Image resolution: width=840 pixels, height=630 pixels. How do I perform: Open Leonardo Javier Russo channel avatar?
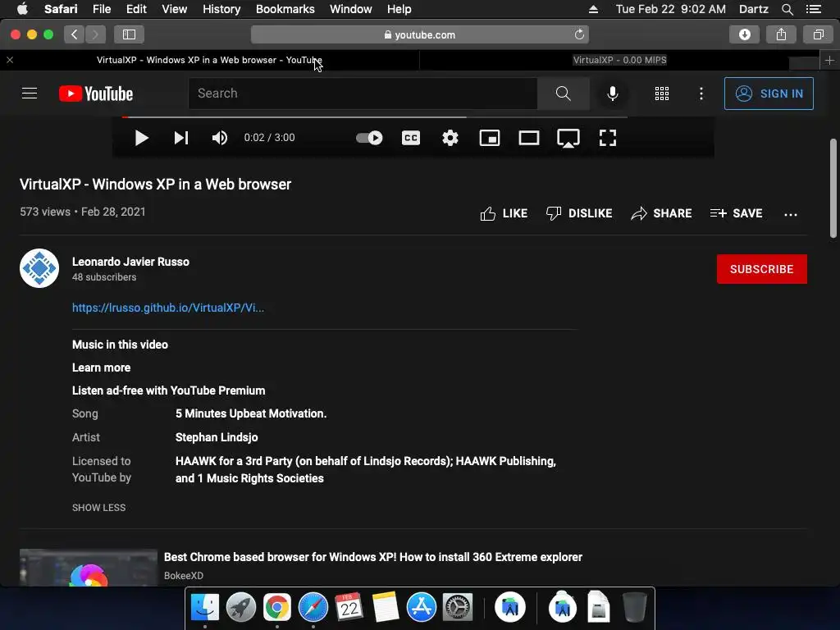tap(39, 268)
